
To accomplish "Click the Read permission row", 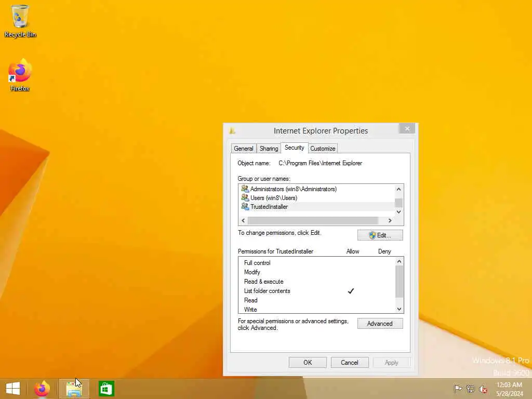I will point(316,300).
